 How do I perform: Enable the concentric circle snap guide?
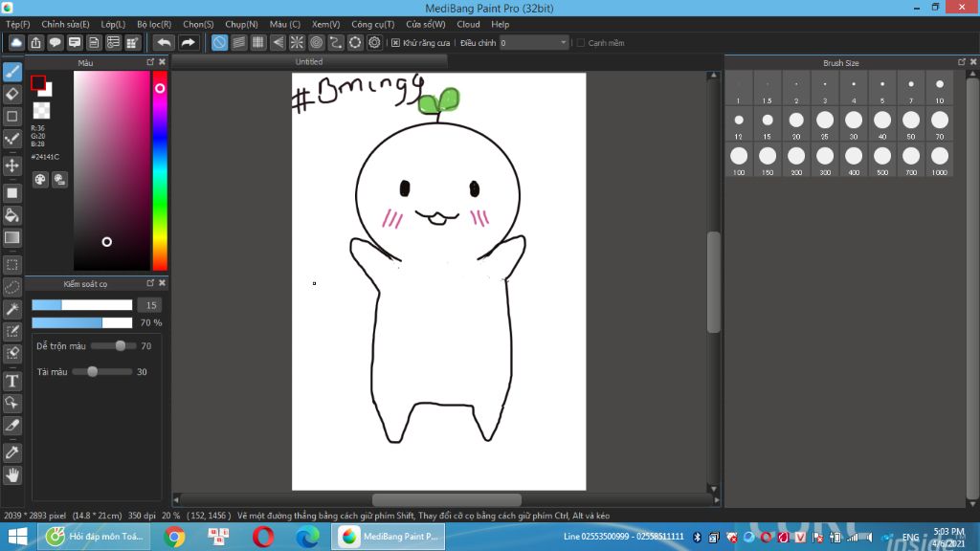(x=316, y=42)
